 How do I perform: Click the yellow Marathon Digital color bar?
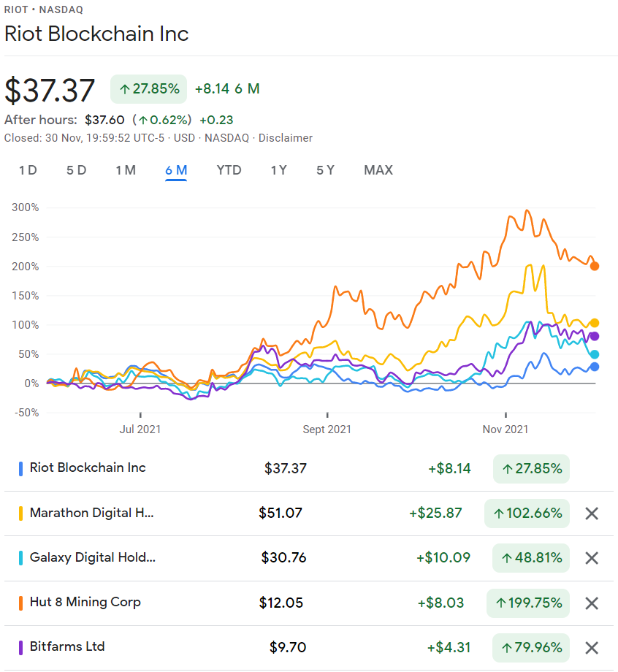(20, 513)
